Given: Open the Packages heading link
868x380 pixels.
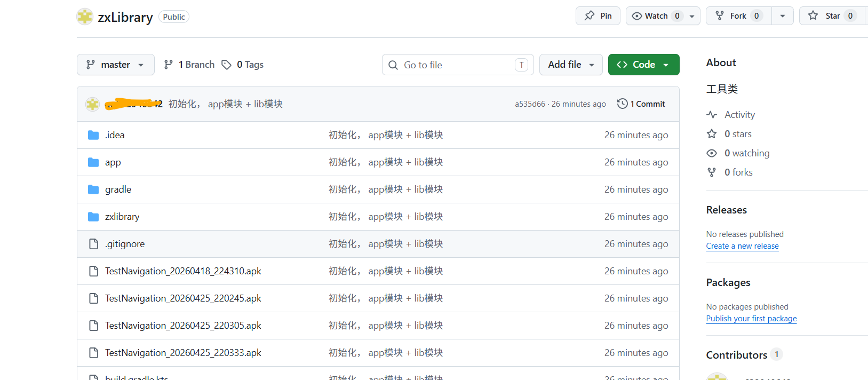Looking at the screenshot, I should (728, 282).
